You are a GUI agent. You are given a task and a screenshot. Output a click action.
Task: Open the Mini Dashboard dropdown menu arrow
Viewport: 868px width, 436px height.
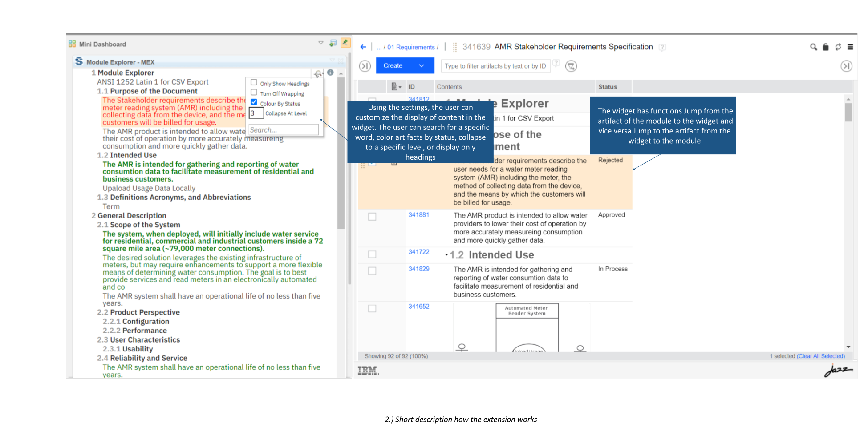pos(321,43)
